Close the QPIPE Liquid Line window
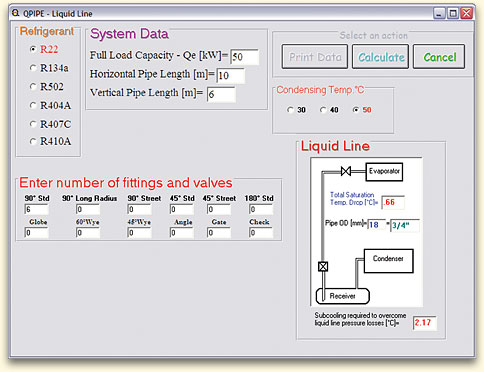 coord(466,13)
